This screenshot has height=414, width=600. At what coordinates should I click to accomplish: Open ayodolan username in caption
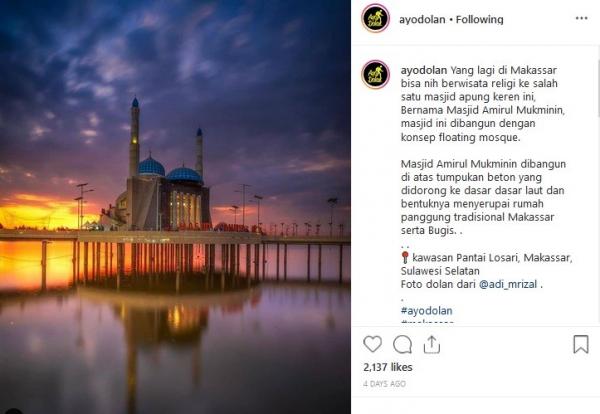(424, 70)
